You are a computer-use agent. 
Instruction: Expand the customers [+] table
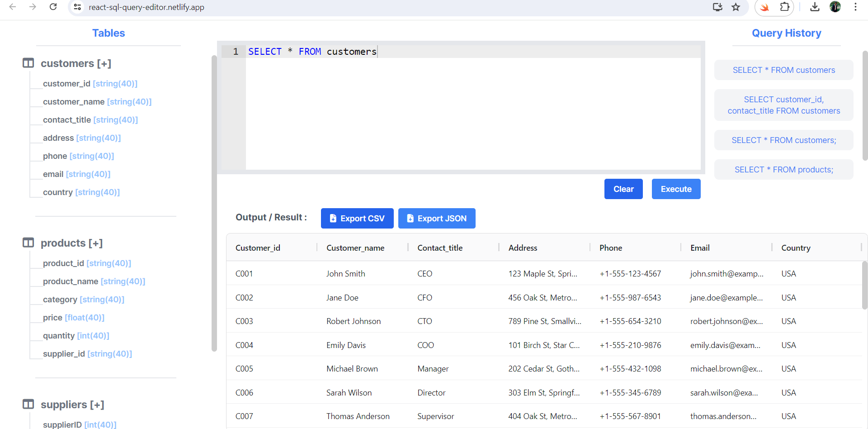(76, 63)
